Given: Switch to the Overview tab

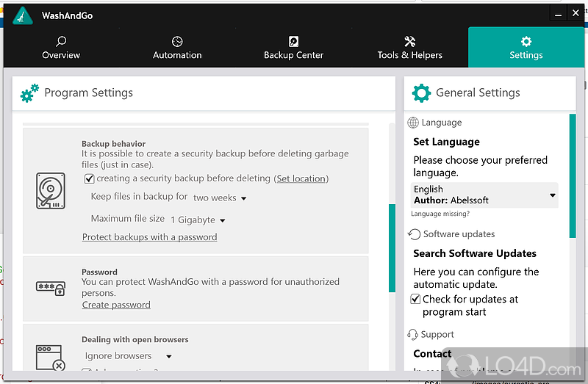Looking at the screenshot, I should coord(61,48).
